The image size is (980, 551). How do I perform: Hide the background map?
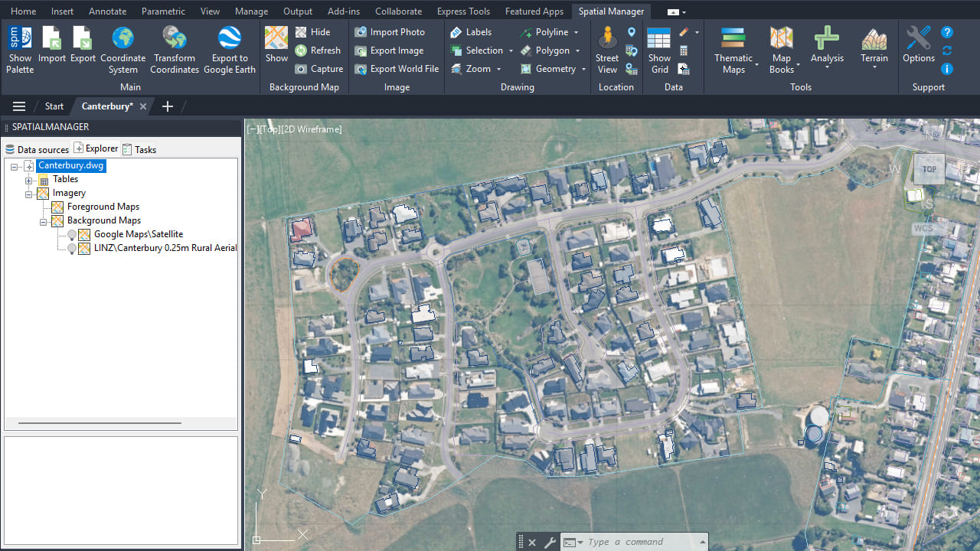313,32
